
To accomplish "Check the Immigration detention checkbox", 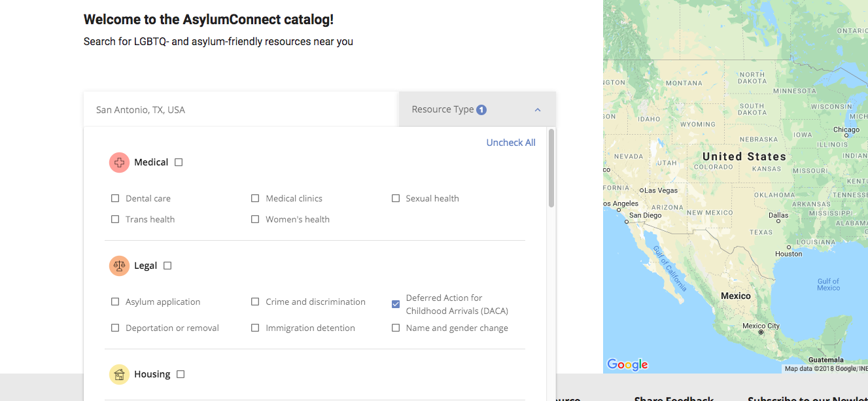I will point(255,328).
